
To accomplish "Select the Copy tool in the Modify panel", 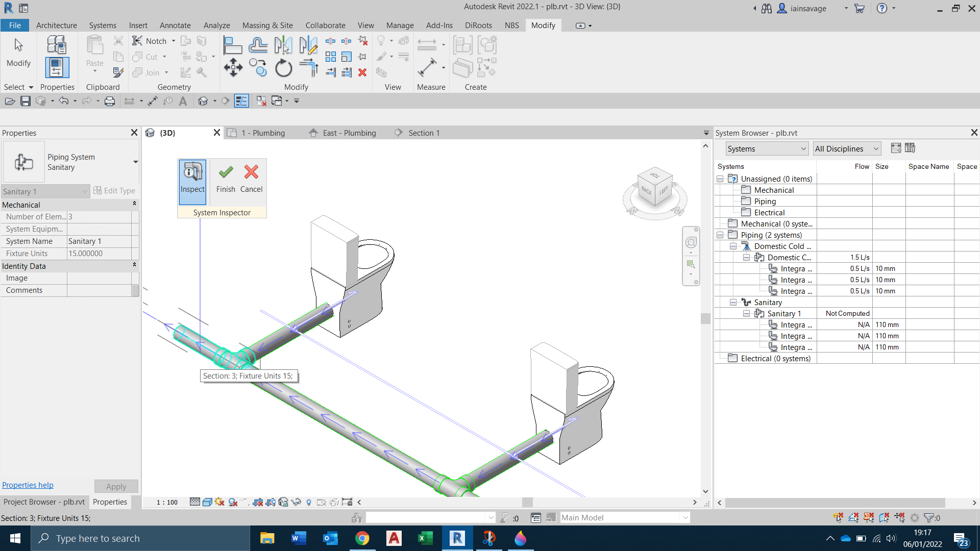I will point(258,67).
